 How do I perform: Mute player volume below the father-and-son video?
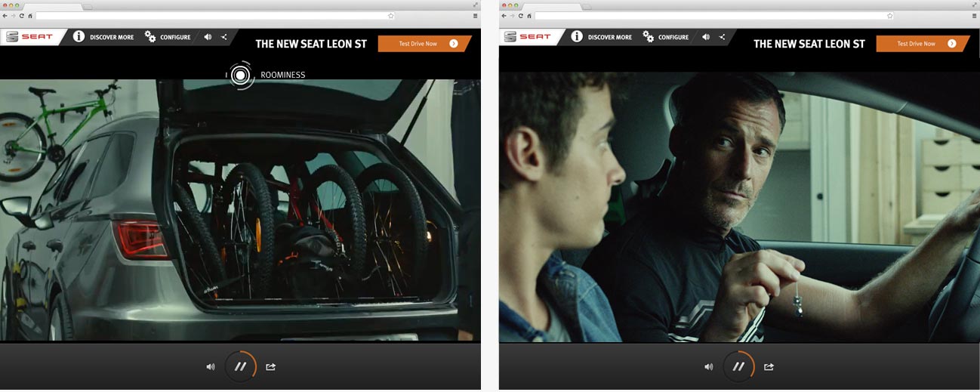709,367
